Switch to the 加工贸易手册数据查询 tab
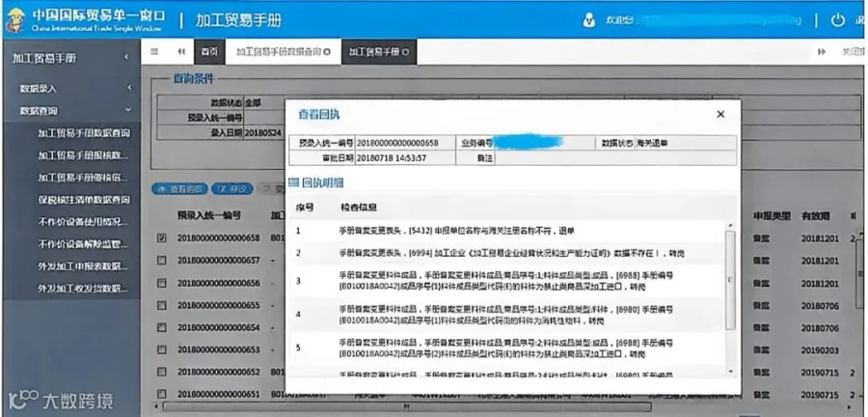 [x=283, y=52]
